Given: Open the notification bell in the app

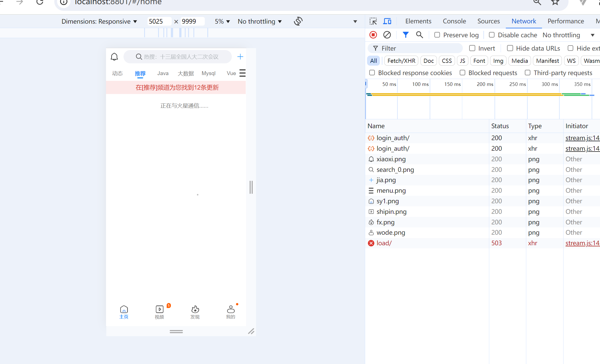Looking at the screenshot, I should (x=114, y=56).
